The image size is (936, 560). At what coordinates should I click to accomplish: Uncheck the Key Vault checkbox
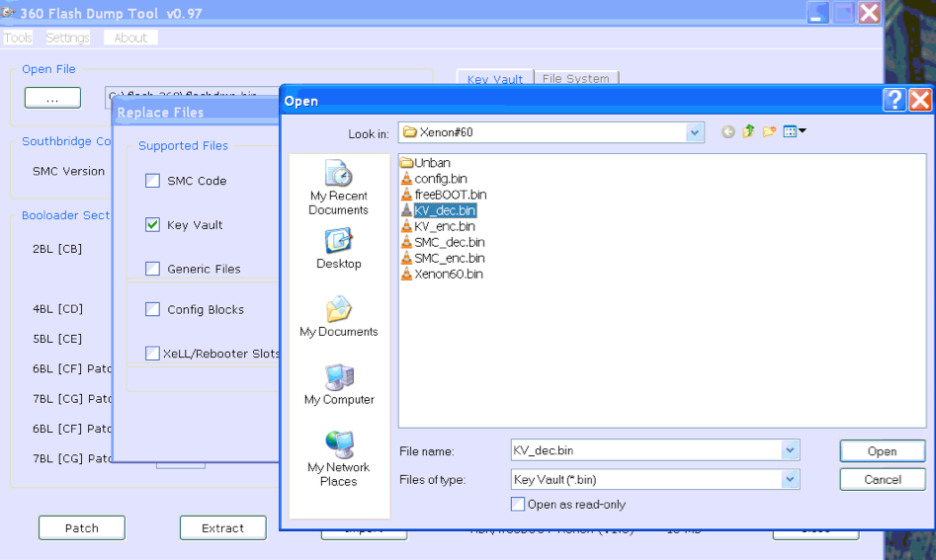click(152, 225)
